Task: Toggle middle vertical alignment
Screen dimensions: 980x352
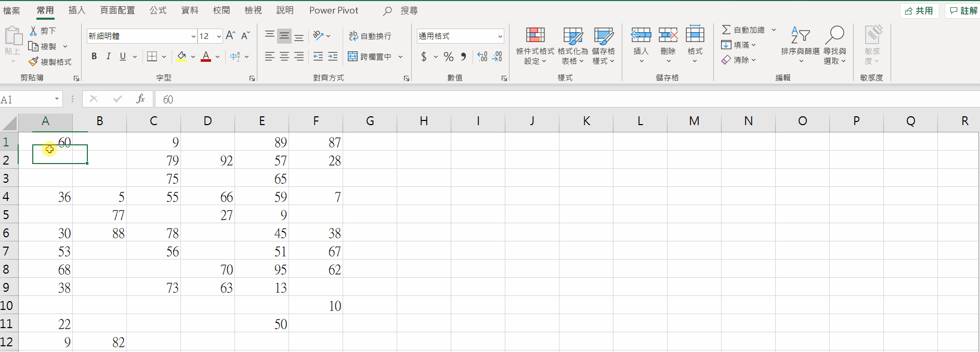Action: pos(284,35)
